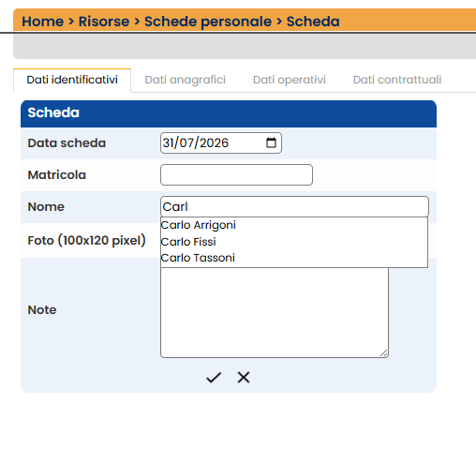The image size is (476, 464).
Task: Go back to Schede personale breadcrumb
Action: point(208,22)
